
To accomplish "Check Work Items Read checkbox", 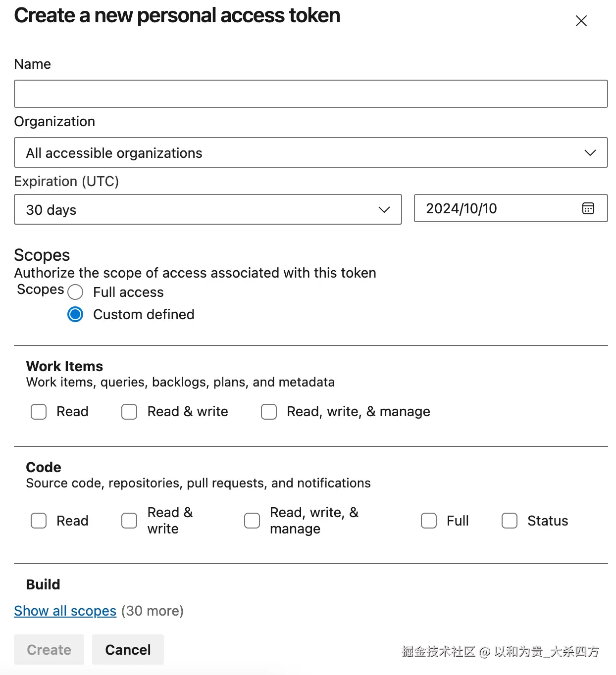I will [x=39, y=412].
